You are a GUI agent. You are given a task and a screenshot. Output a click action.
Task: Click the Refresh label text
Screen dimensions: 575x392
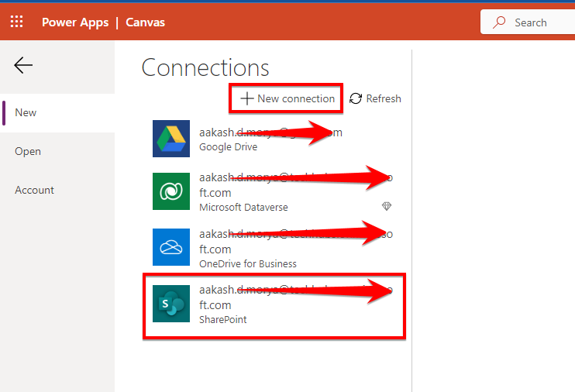[x=384, y=98]
